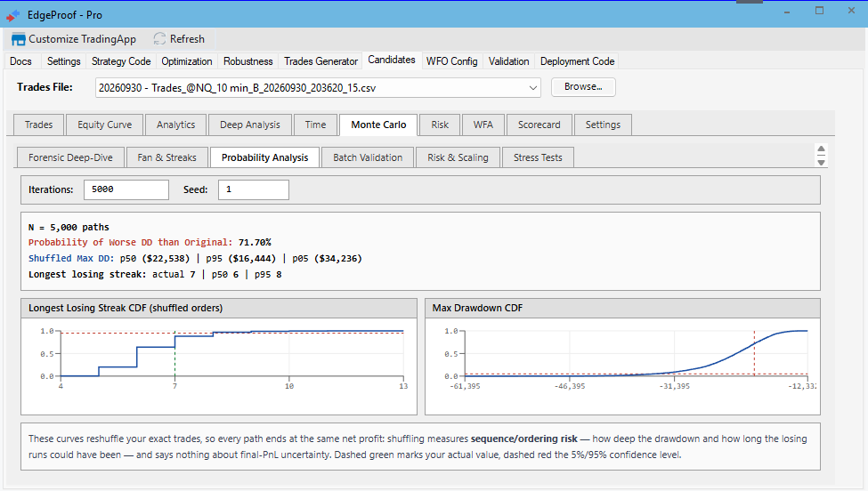This screenshot has height=491, width=868.
Task: Open the Scorecard tab
Action: point(539,125)
